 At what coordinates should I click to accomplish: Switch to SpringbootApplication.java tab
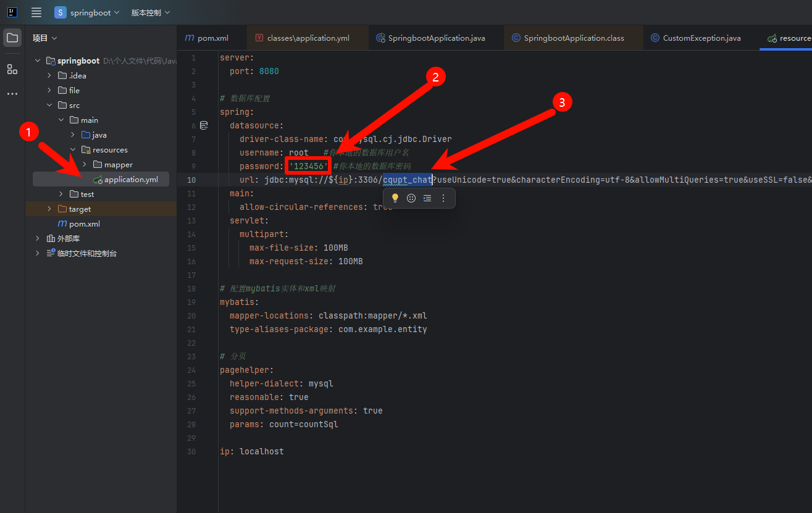tap(436, 38)
